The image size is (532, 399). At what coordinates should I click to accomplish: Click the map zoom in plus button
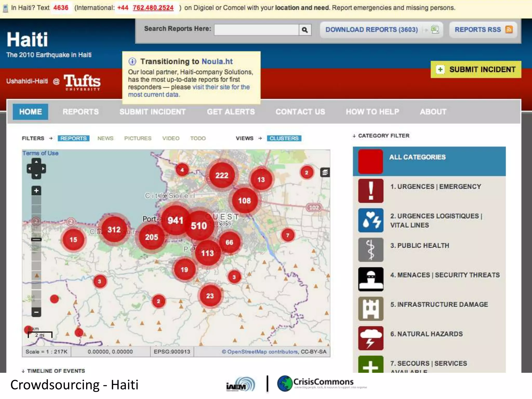36,191
